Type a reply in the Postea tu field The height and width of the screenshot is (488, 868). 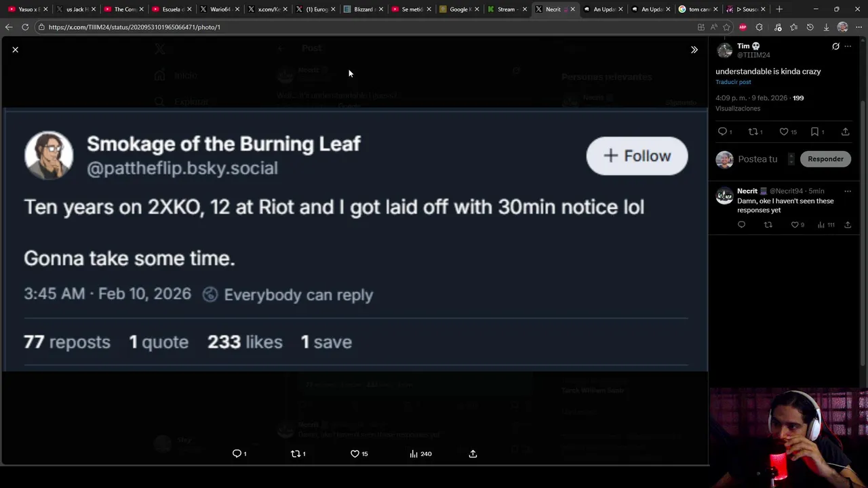[758, 159]
